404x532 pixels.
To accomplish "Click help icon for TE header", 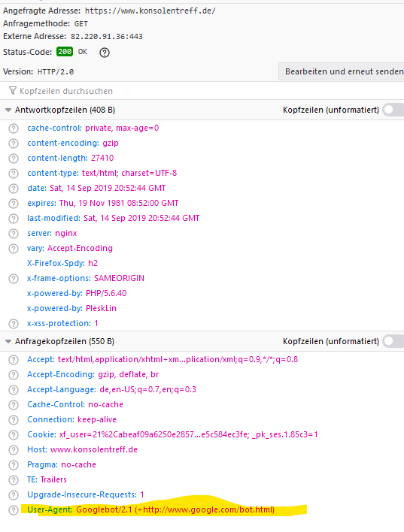I will 14,480.
